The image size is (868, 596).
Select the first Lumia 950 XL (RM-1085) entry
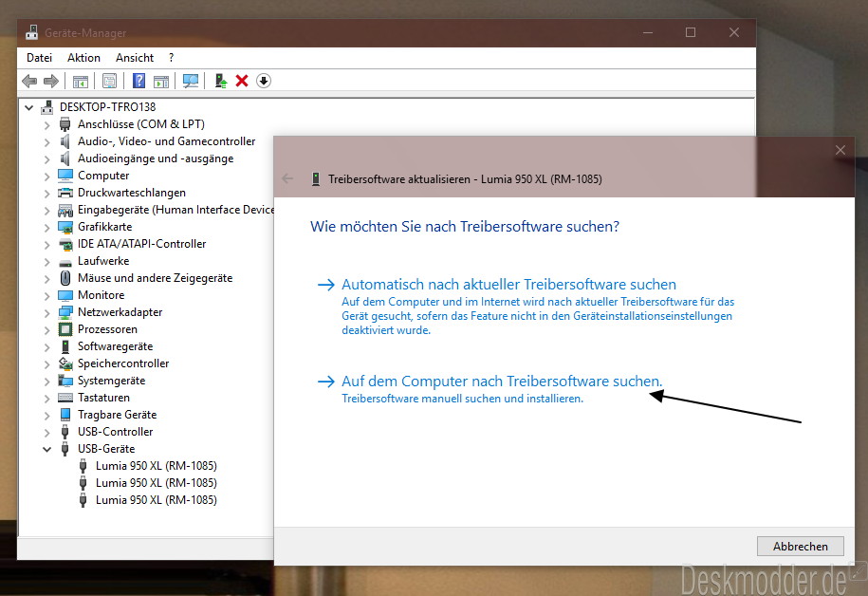157,466
